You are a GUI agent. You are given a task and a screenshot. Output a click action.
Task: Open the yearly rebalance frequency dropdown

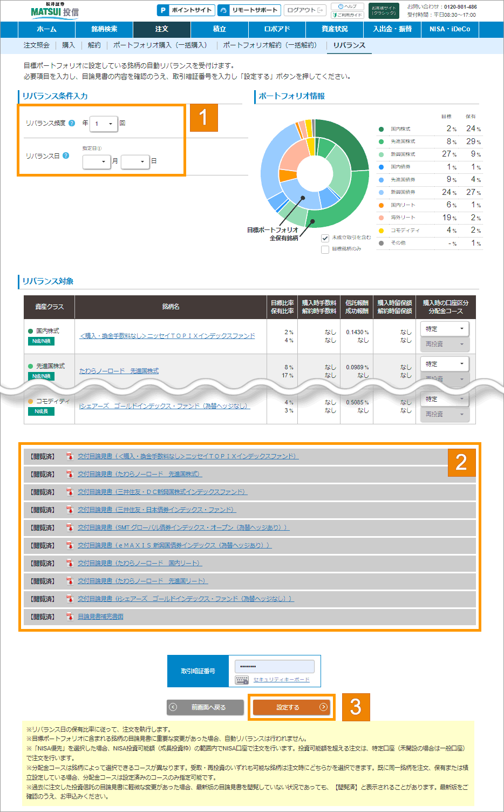point(104,124)
